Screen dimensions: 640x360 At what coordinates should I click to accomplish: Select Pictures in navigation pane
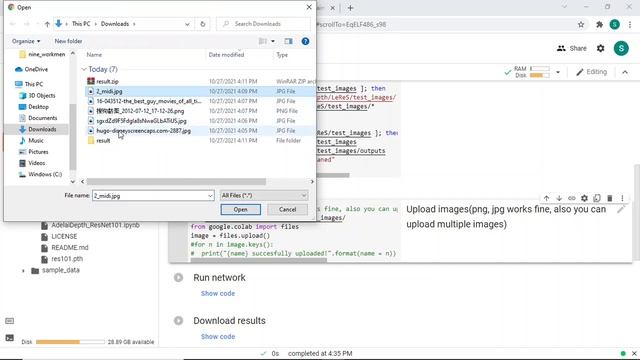(33, 152)
